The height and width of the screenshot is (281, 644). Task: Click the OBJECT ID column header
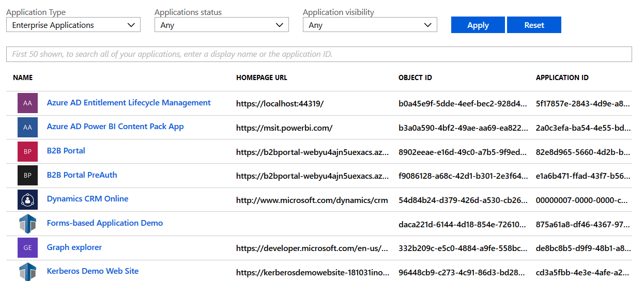pos(415,77)
